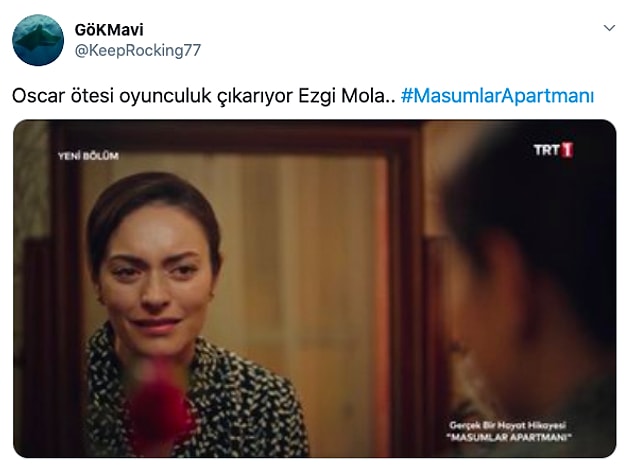Click the Gerçek Bir Hayat Hikayesi caption

coord(507,425)
